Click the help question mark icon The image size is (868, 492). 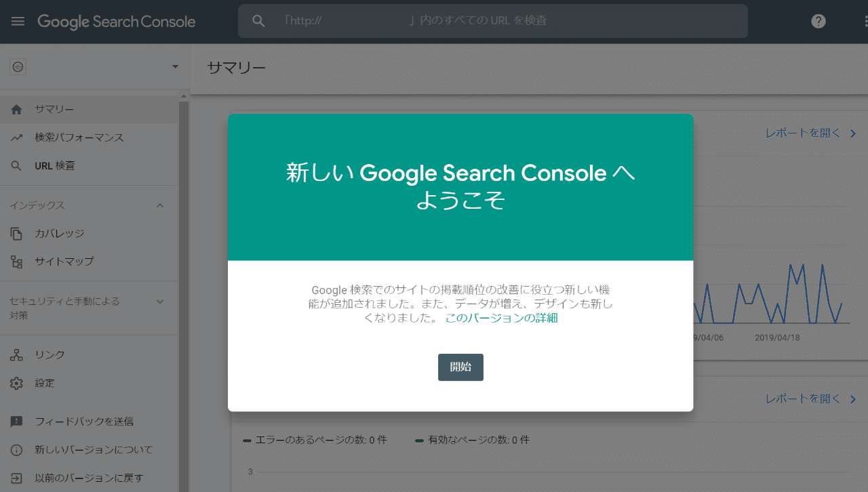pos(818,21)
